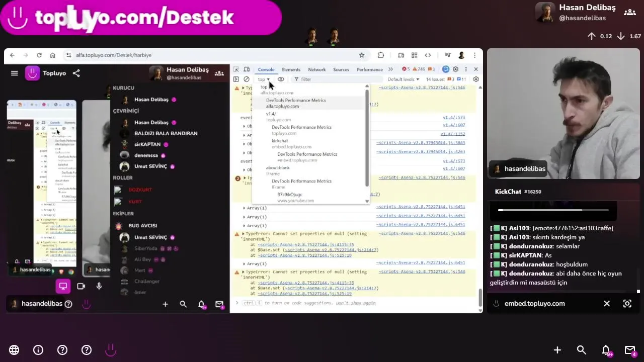The image size is (644, 362).
Task: Go back in the browser
Action: tap(12, 55)
